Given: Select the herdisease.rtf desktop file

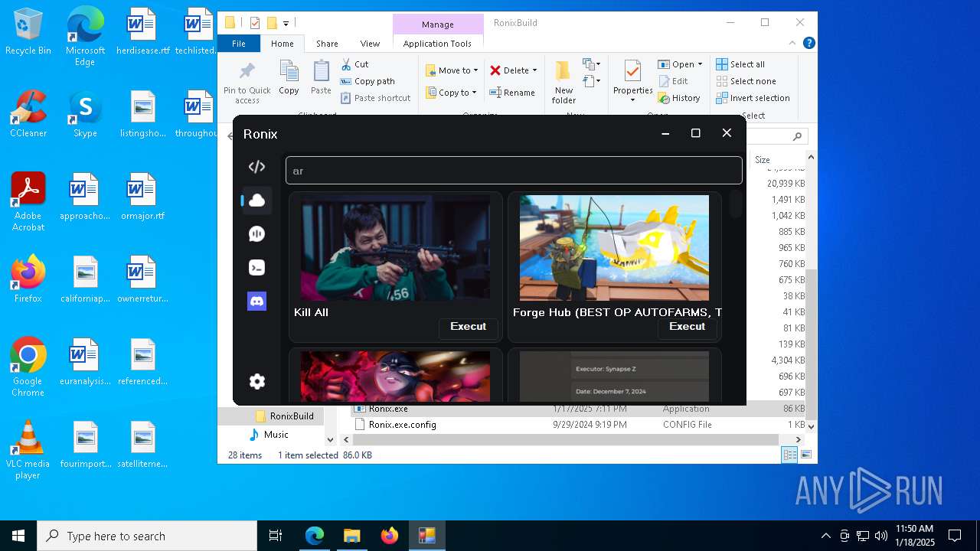Looking at the screenshot, I should [142, 32].
